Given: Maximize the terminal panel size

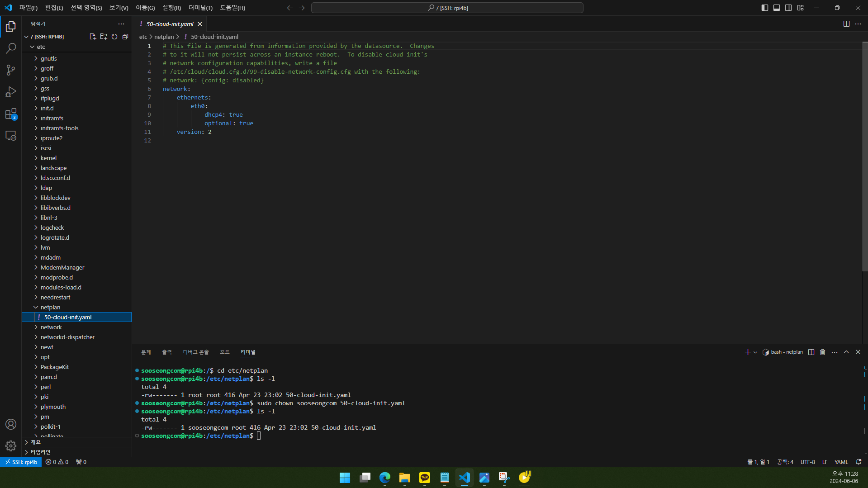Looking at the screenshot, I should click(846, 352).
